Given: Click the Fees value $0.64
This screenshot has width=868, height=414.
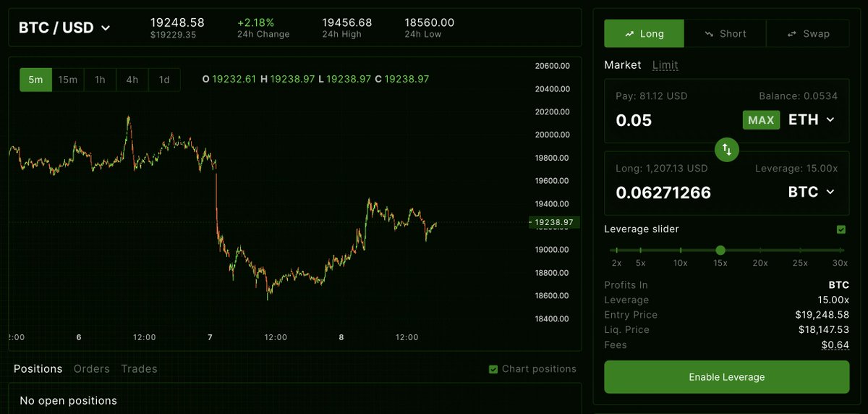Looking at the screenshot, I should (x=835, y=345).
